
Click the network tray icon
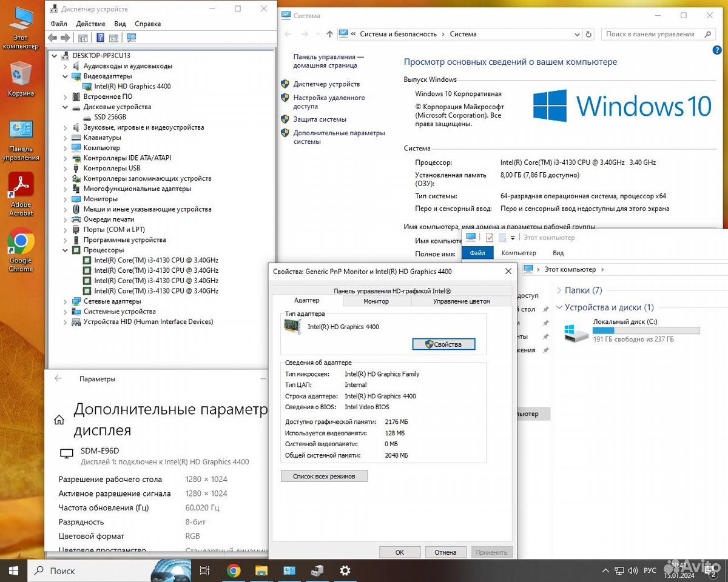coord(619,570)
